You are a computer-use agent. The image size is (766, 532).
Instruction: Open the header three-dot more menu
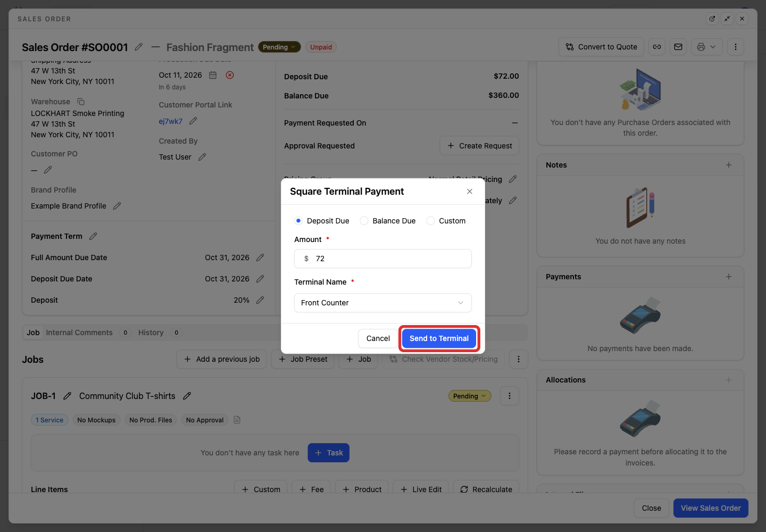pos(736,47)
